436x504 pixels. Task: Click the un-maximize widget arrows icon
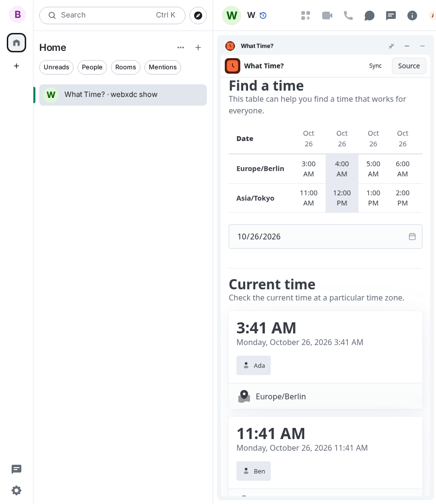tap(391, 46)
